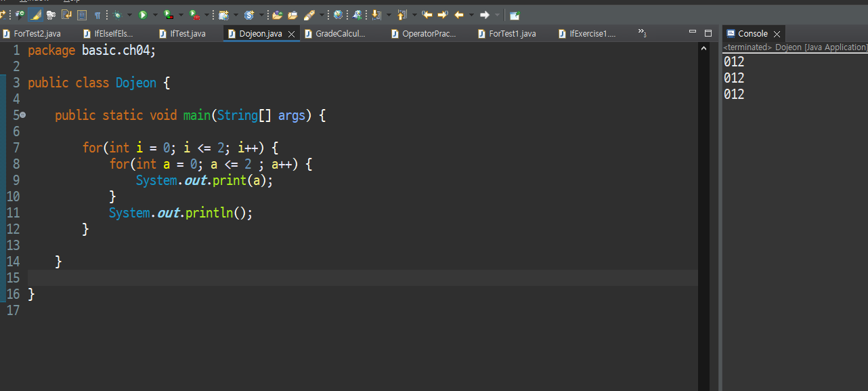Click the editor vertical scrollbar up arrow
The width and height of the screenshot is (868, 391).
click(704, 49)
